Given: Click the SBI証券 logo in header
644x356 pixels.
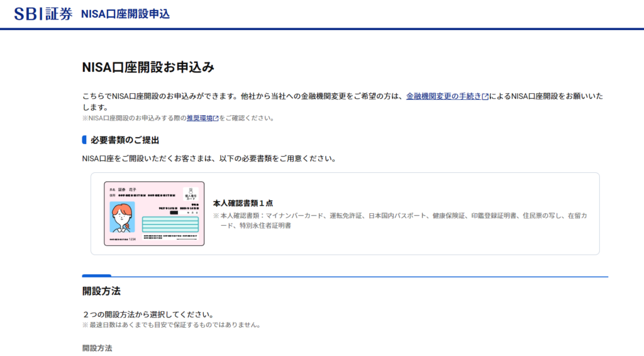Looking at the screenshot, I should tap(43, 14).
